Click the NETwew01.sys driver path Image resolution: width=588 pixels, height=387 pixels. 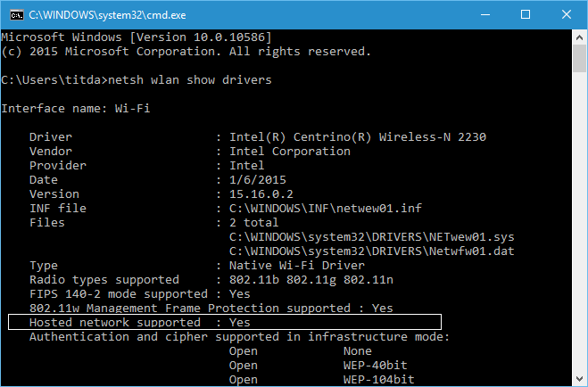click(x=371, y=237)
